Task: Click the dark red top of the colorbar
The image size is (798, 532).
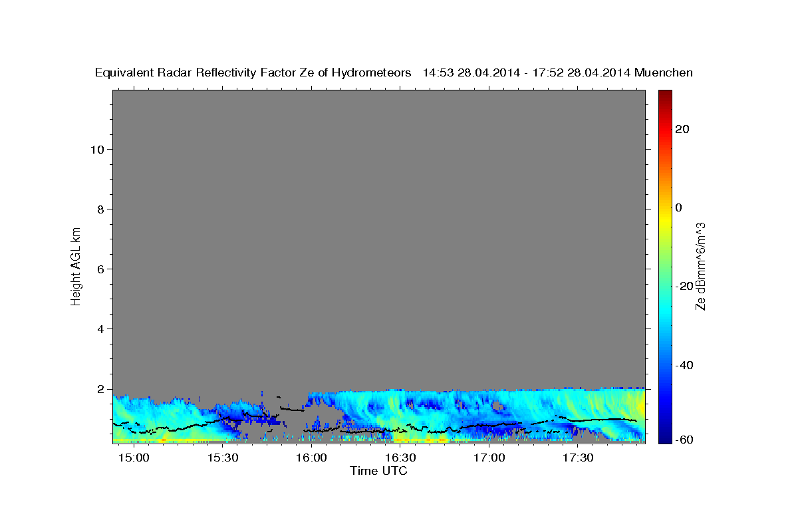Action: 664,96
